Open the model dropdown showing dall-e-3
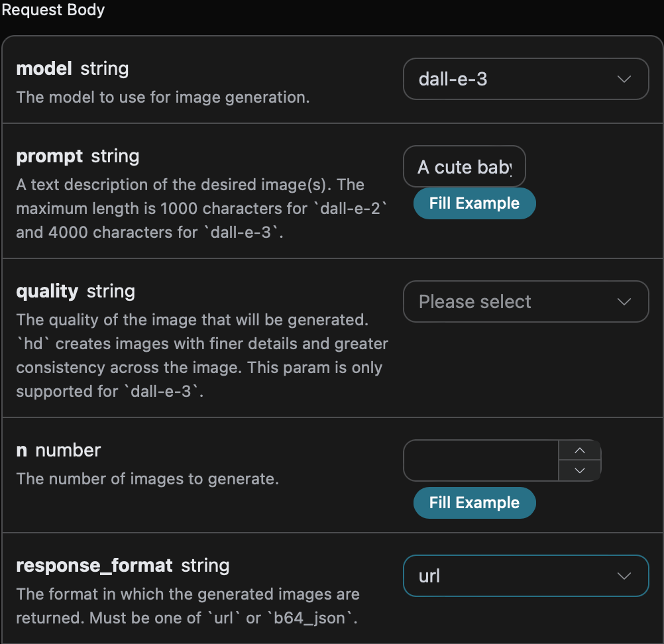664x644 pixels. tap(526, 79)
